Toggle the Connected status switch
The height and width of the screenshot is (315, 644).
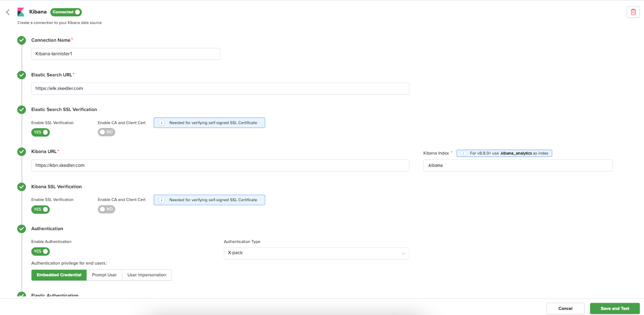66,12
